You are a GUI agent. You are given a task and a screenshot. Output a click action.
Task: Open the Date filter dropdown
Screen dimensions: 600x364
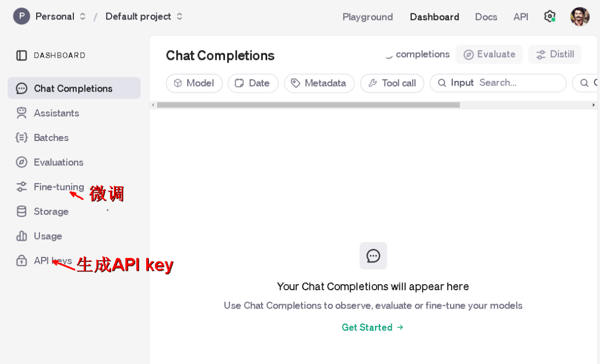[x=253, y=83]
